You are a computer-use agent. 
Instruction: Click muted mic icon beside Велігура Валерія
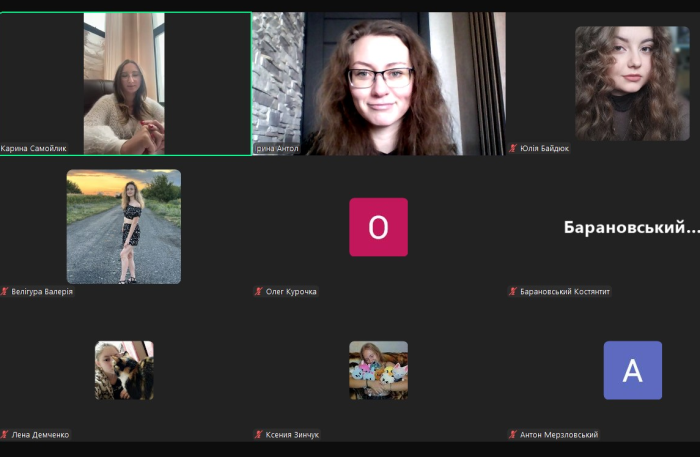(5, 292)
